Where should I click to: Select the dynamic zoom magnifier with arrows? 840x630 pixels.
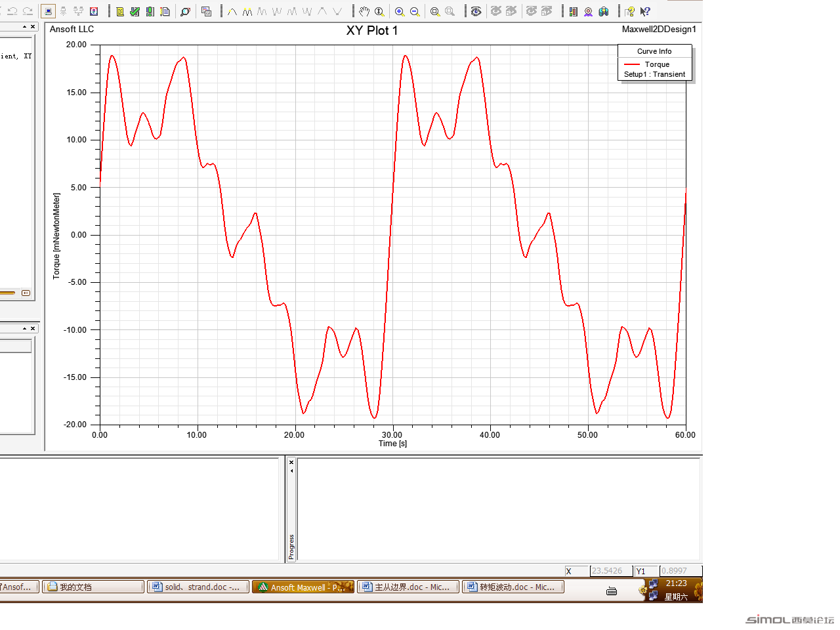(x=379, y=11)
